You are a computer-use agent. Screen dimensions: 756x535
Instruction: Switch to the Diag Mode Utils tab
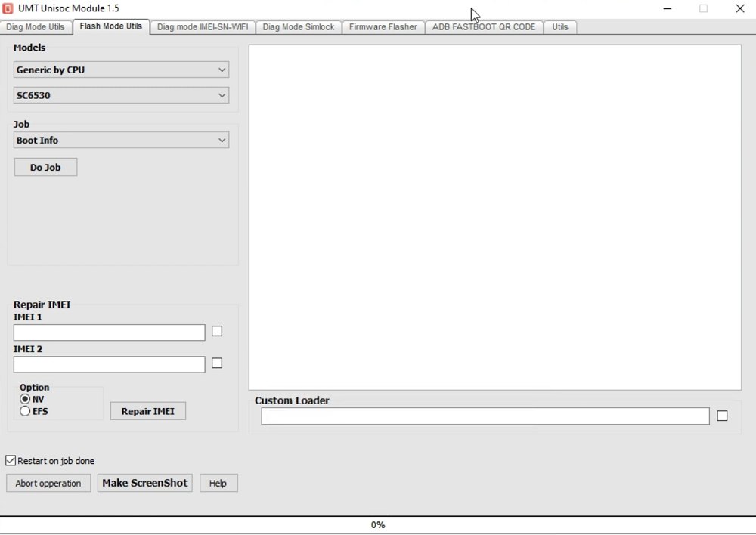[36, 27]
